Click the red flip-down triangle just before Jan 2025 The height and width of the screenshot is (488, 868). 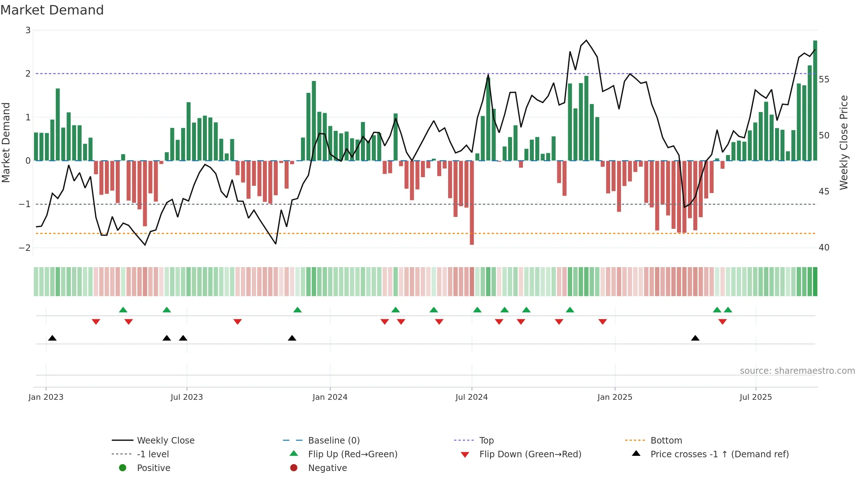pyautogui.click(x=603, y=322)
